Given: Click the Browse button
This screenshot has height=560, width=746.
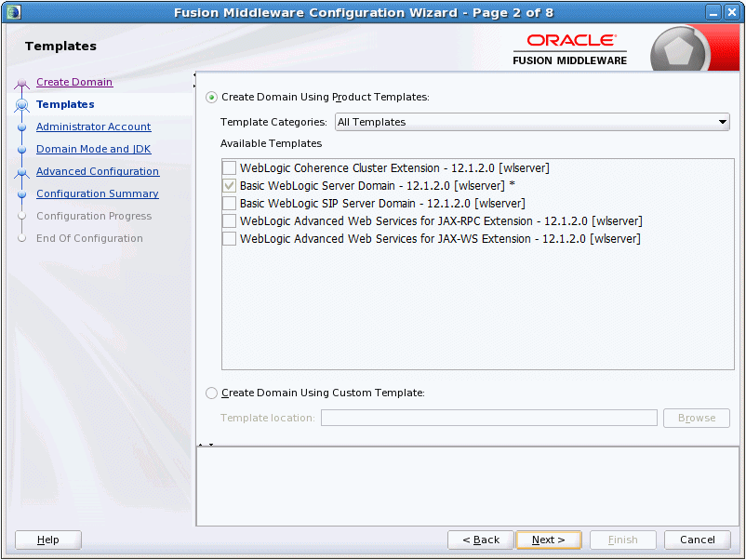Looking at the screenshot, I should (697, 419).
